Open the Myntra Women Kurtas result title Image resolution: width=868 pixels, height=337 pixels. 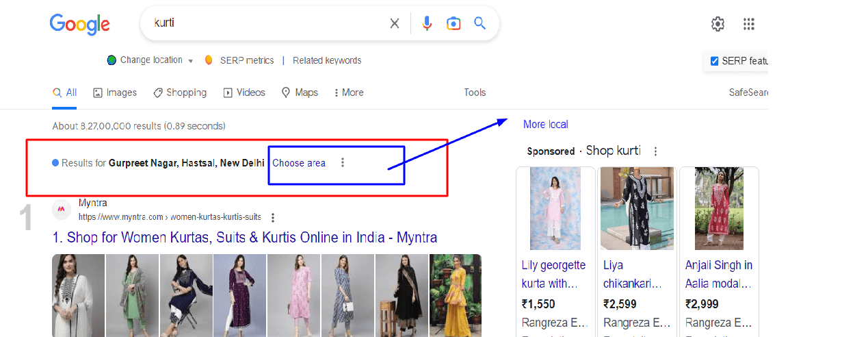point(245,238)
